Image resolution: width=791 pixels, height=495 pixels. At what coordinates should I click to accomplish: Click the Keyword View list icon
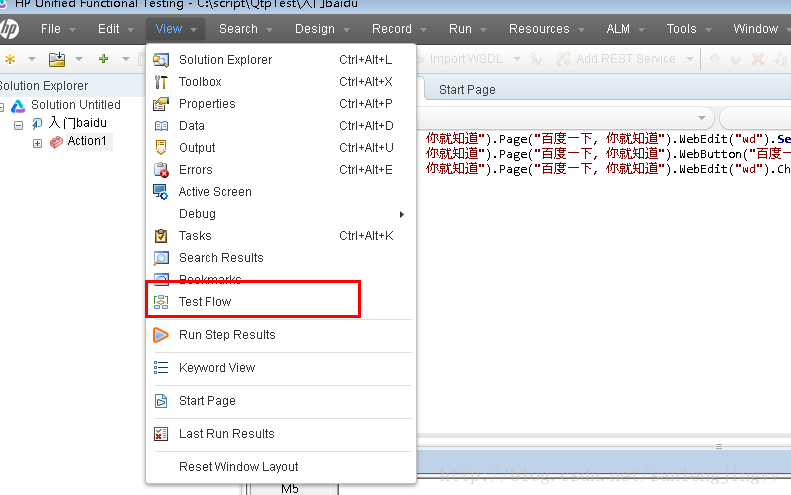tap(161, 368)
